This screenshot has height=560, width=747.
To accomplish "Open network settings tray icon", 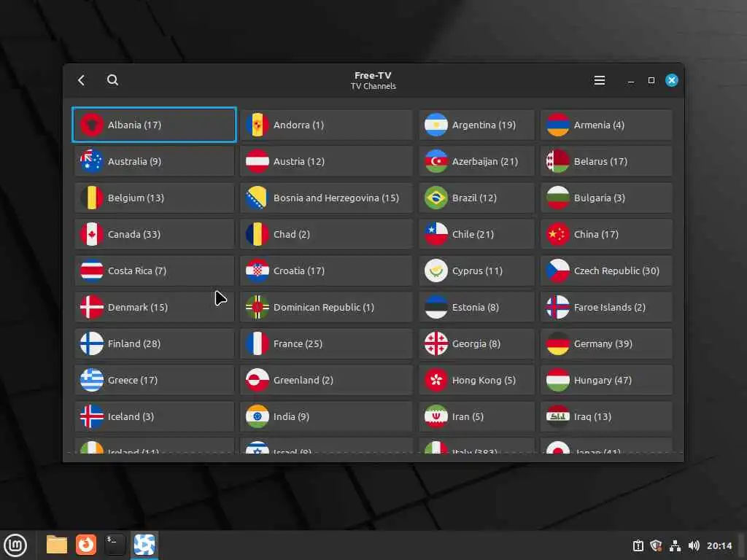I will pos(675,545).
